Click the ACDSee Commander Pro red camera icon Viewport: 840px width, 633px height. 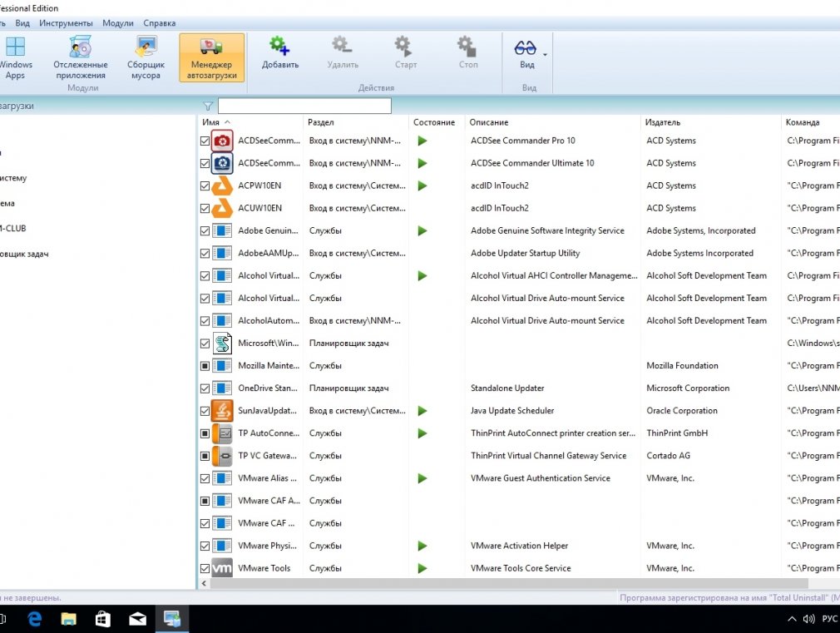tap(222, 141)
